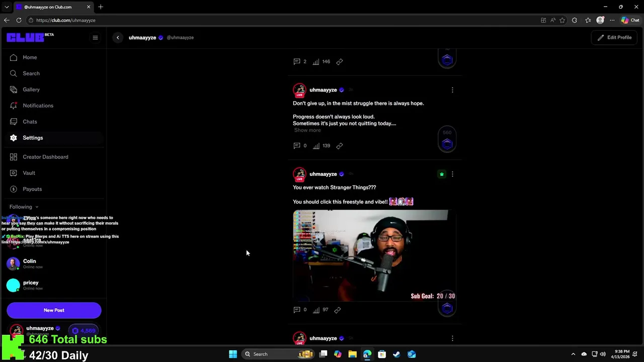644x362 pixels.
Task: Play the Stranger Things freestyle video
Action: click(x=375, y=256)
